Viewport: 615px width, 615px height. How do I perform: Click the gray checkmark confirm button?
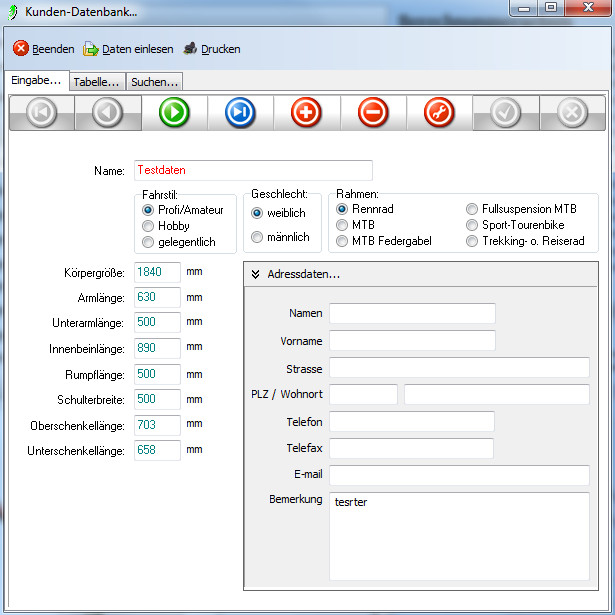[505, 113]
